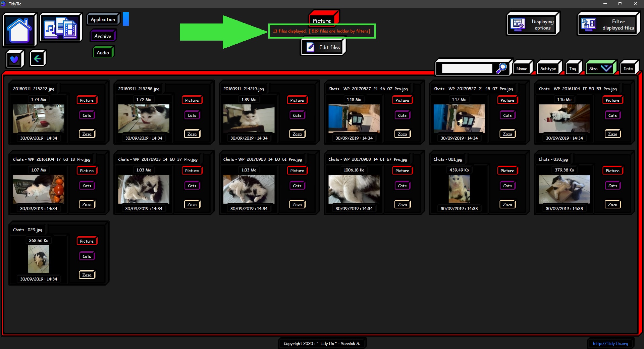The height and width of the screenshot is (349, 644).
Task: Toggle the Size sort direction arrow
Action: 606,68
